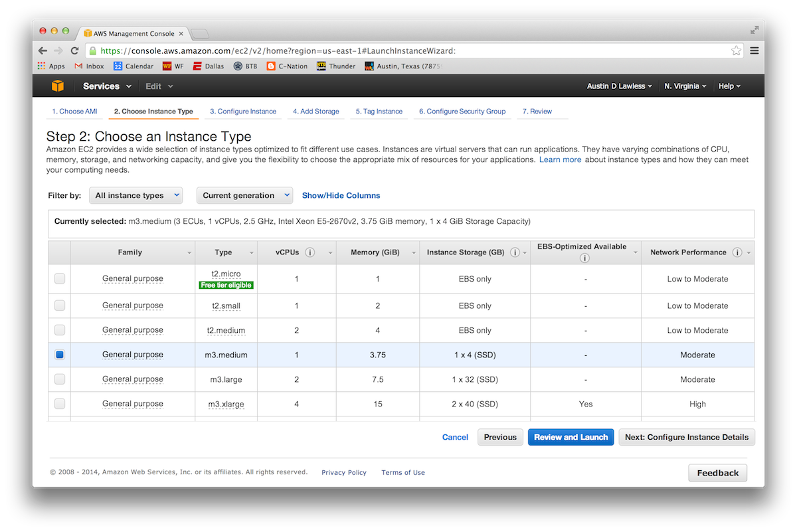This screenshot has width=797, height=532.
Task: Bookmark this page with the star icon
Action: tap(736, 50)
